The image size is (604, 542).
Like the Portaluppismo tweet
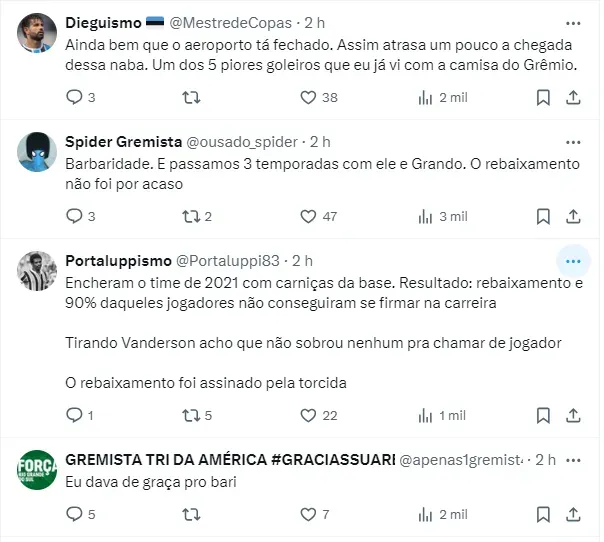(309, 414)
